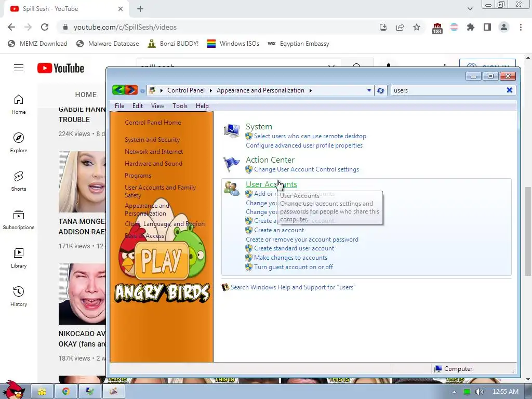Open Hardware and Sound category

[153, 164]
